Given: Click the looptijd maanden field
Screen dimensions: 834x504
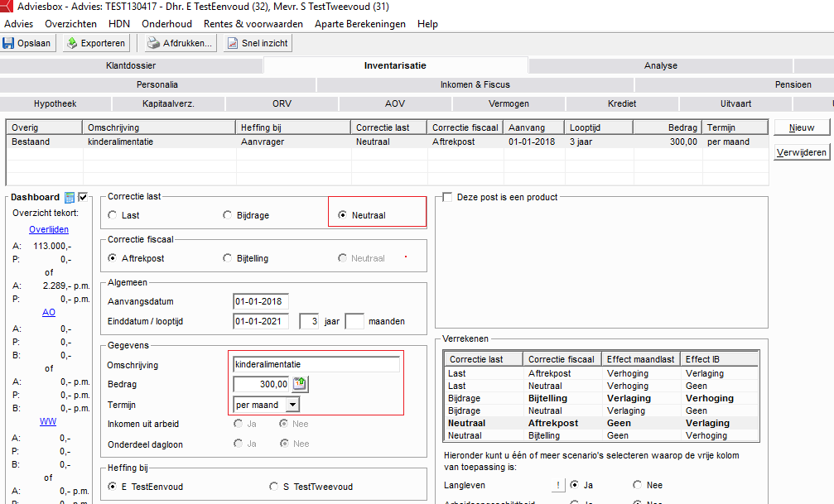Looking at the screenshot, I should [354, 321].
